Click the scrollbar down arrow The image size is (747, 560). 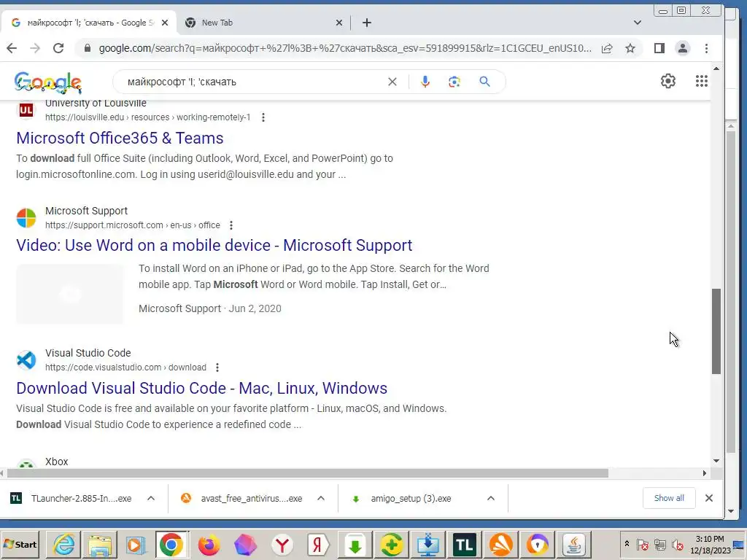(716, 461)
